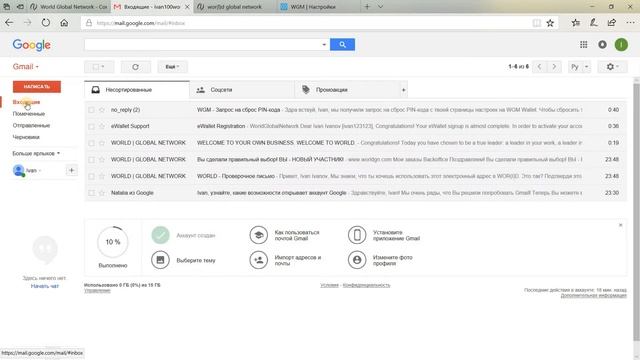
Task: Click Как пользоваться почтой Gmail item
Action: pyautogui.click(x=285, y=236)
